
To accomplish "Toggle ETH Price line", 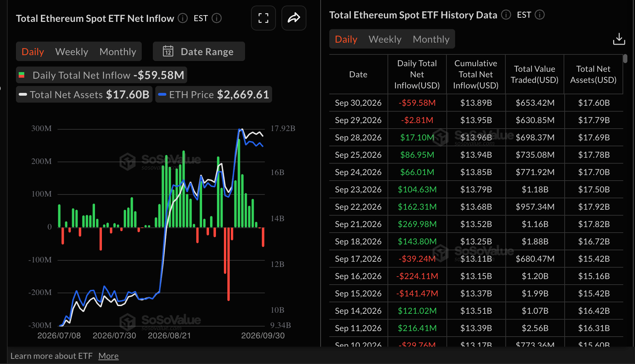I will tap(214, 94).
